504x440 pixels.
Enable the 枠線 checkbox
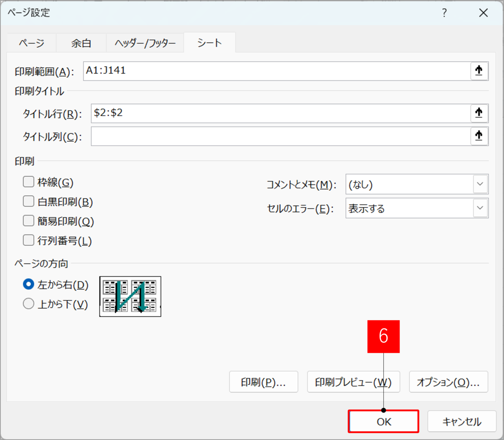click(28, 182)
